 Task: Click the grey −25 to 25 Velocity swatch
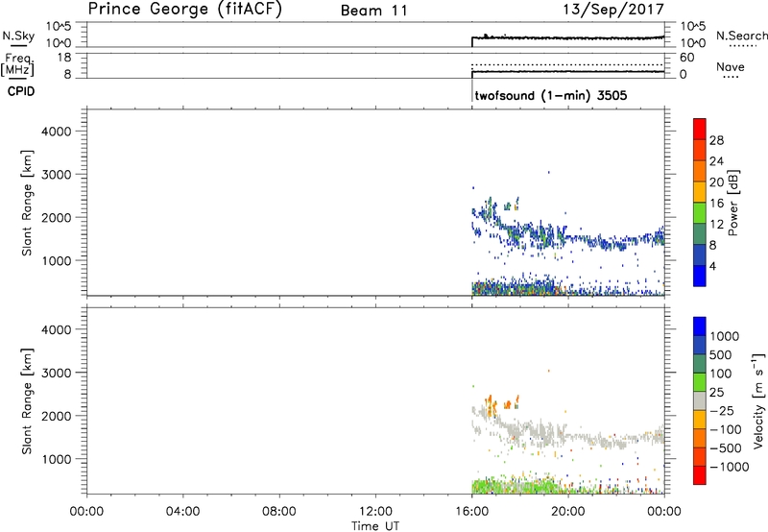click(x=700, y=400)
